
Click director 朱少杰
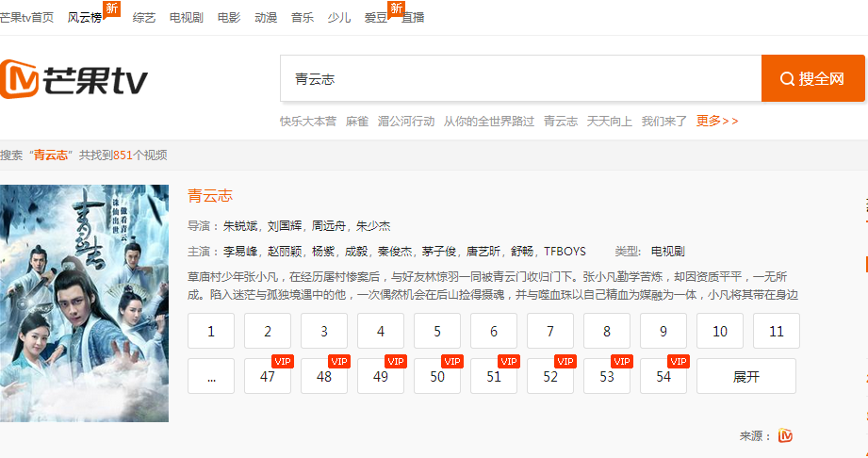click(373, 226)
